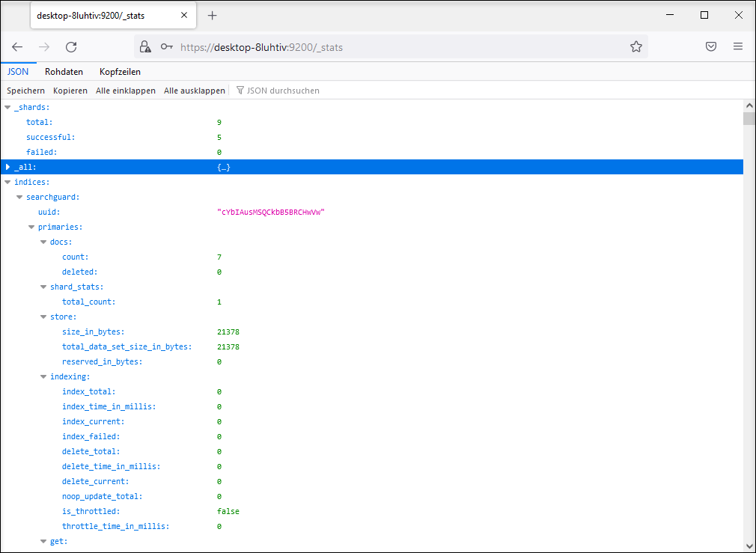Select the total row under _shards
The width and height of the screenshot is (756, 553).
pyautogui.click(x=372, y=123)
